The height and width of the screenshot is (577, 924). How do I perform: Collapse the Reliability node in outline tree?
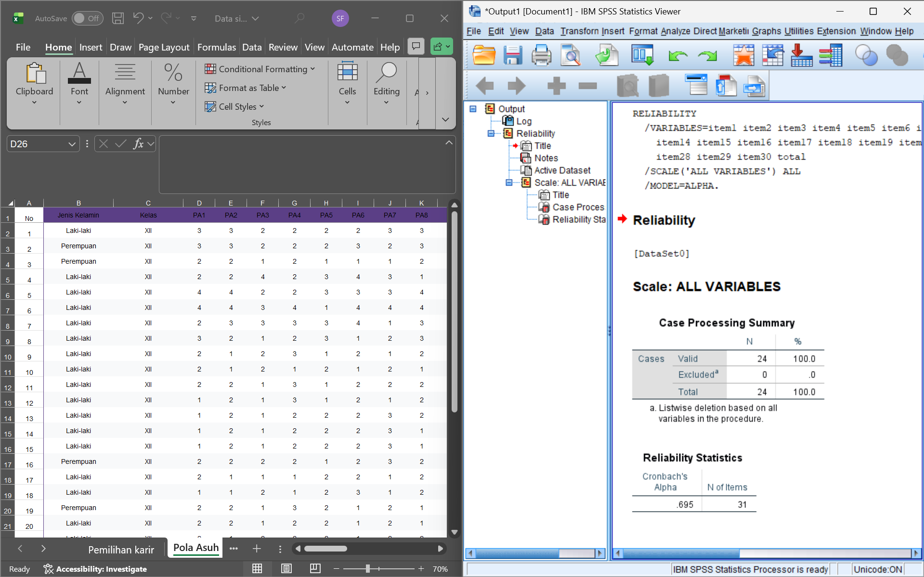tap(491, 133)
